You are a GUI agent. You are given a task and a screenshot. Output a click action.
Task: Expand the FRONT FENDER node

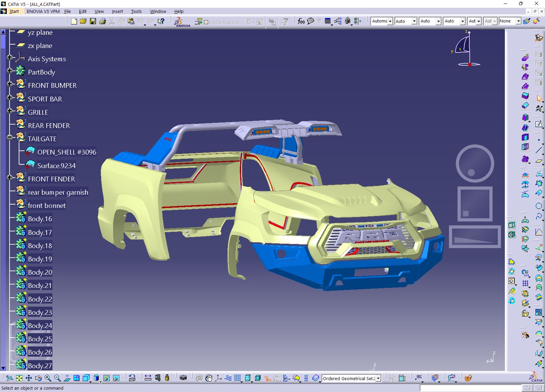tap(10, 177)
